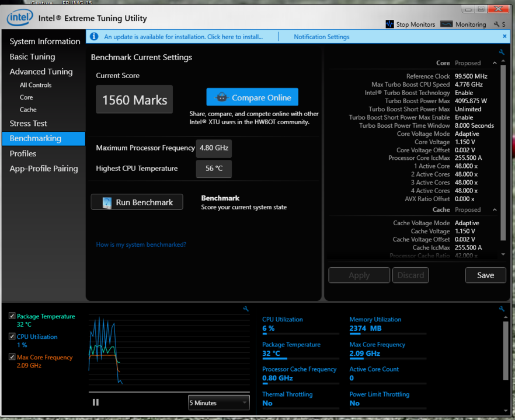This screenshot has height=420, width=515.
Task: Click the AVX Ratio Offset 0.000 x value
Action: point(464,199)
